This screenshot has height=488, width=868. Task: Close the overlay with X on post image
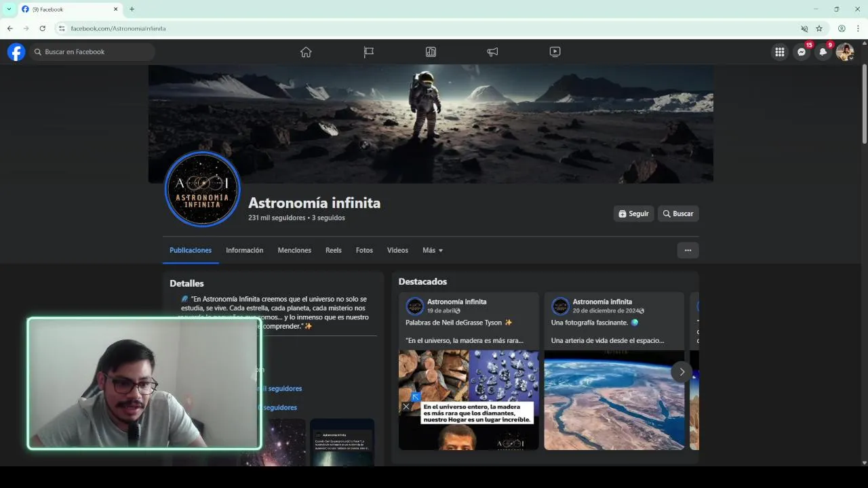coord(406,407)
